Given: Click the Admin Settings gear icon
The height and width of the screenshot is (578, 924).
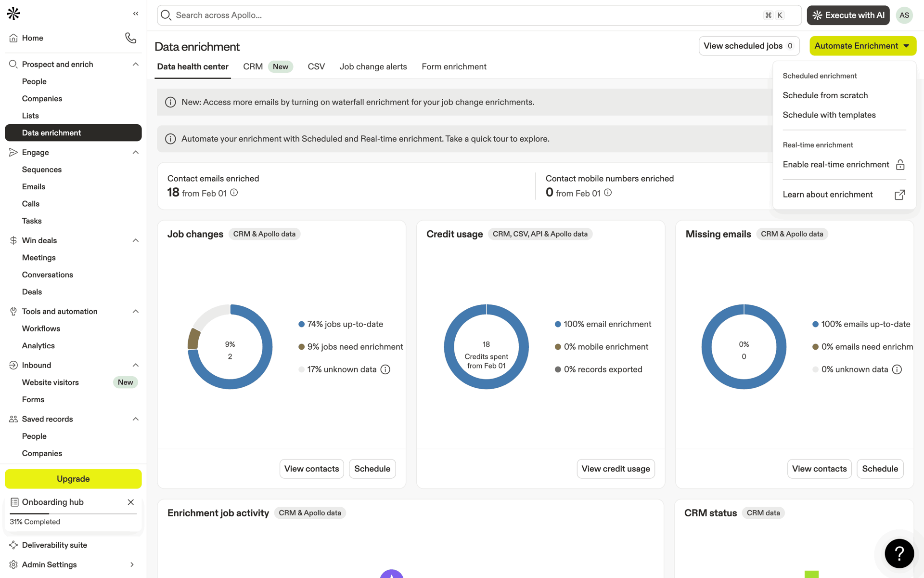Looking at the screenshot, I should [13, 565].
